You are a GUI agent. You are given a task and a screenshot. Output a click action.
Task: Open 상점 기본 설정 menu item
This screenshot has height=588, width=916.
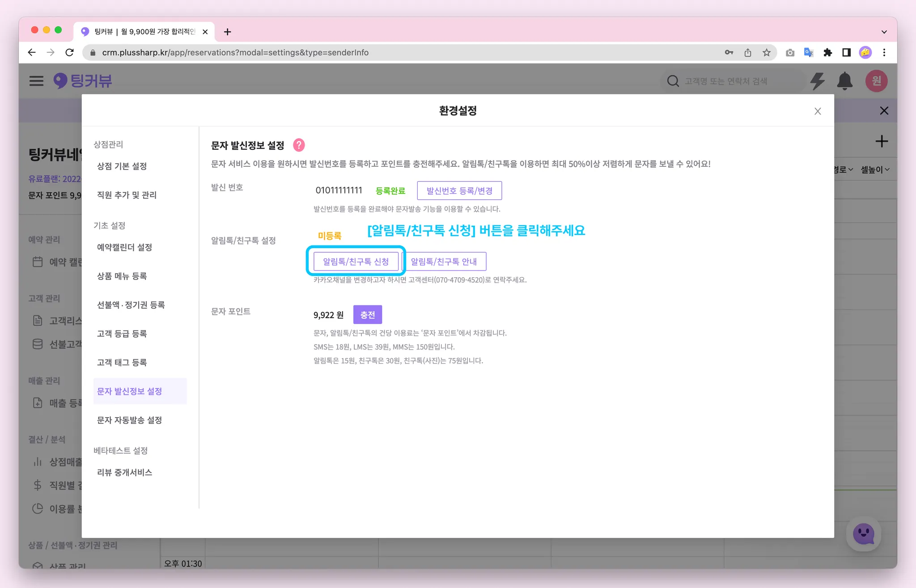122,166
